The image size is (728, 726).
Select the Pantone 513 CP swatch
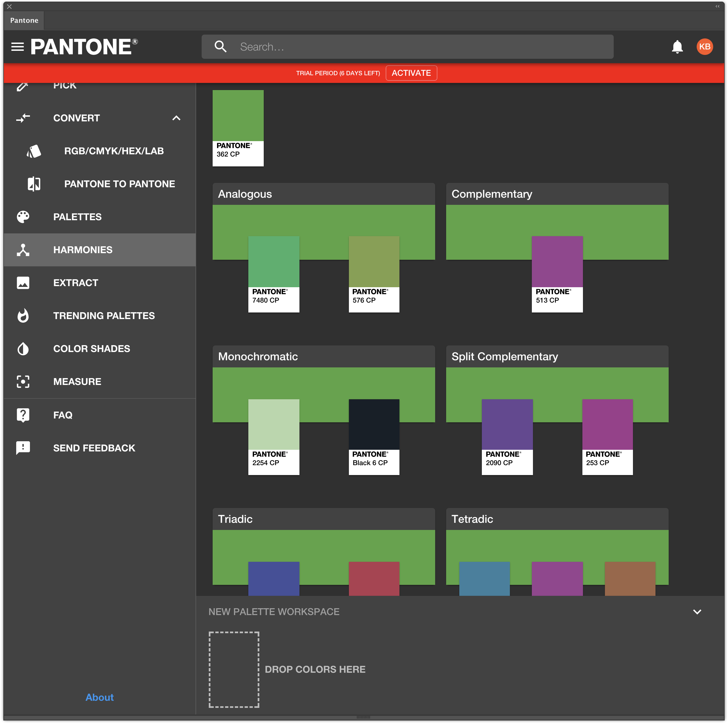(557, 274)
